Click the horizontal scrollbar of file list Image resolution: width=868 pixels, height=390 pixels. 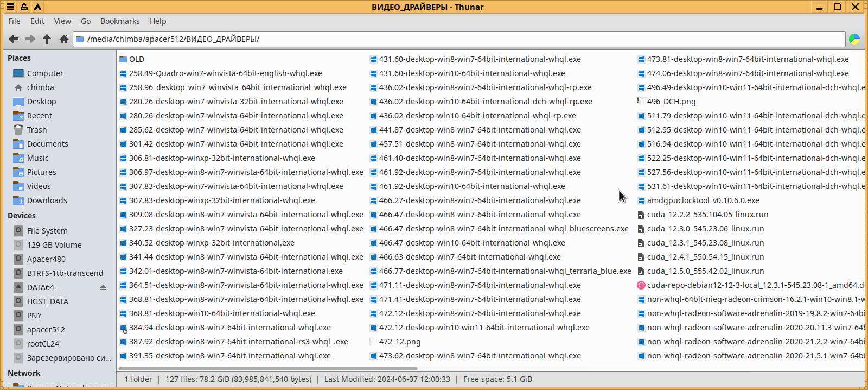point(269,368)
